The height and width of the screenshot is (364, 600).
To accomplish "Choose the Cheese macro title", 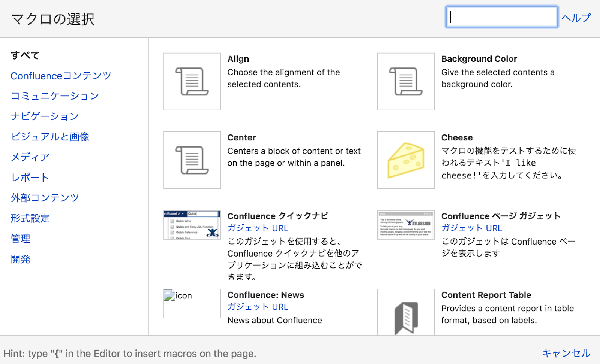I will (457, 137).
